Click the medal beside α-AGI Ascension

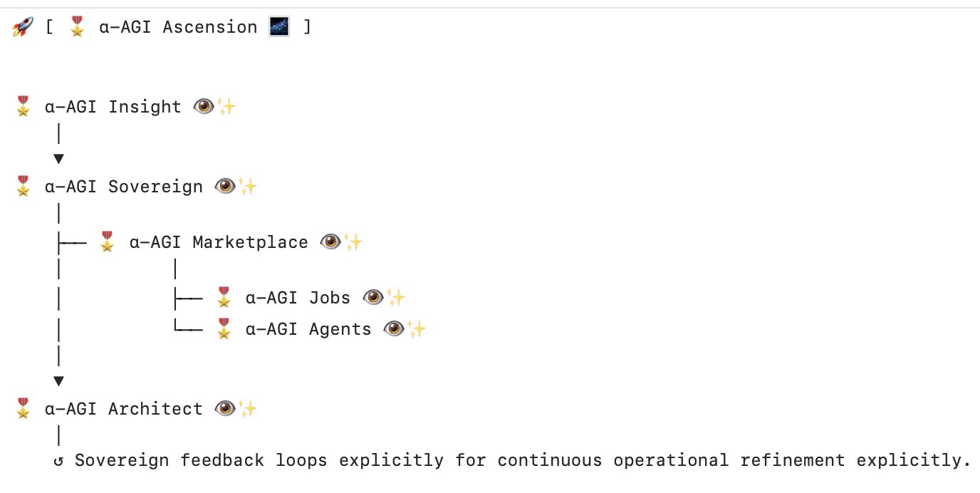pyautogui.click(x=78, y=28)
